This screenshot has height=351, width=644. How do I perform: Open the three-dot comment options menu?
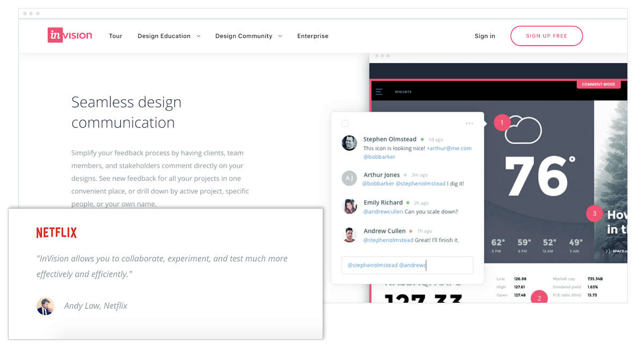pyautogui.click(x=470, y=123)
